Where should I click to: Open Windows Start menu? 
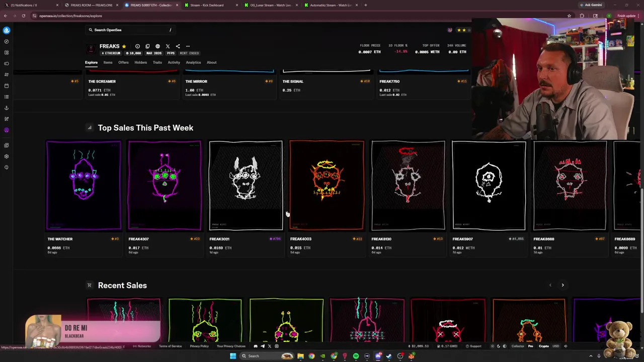[x=232, y=356]
